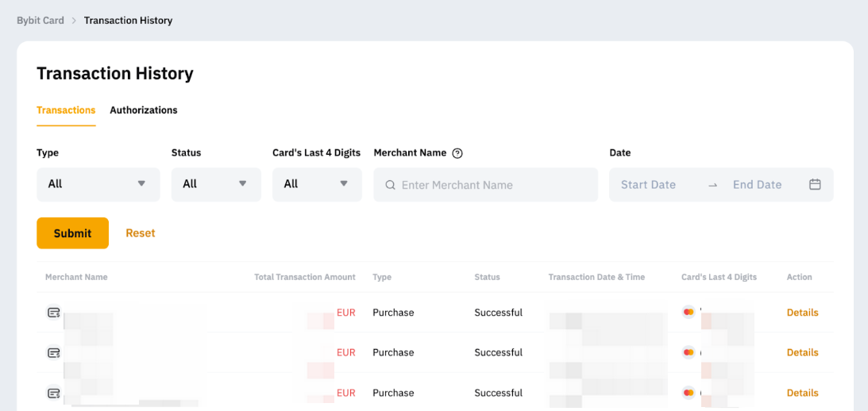Select the Transactions tab

[66, 110]
